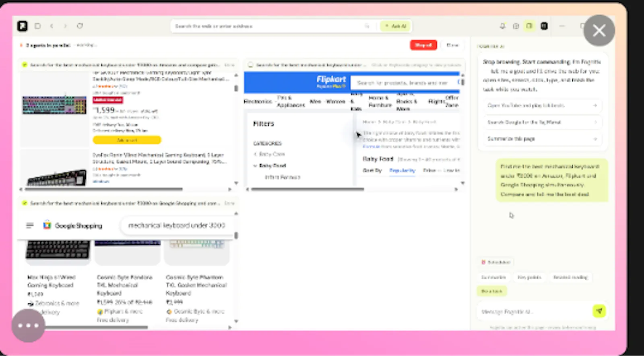
Task: Click the ₹1,599 price on Amazon listing
Action: click(x=104, y=110)
